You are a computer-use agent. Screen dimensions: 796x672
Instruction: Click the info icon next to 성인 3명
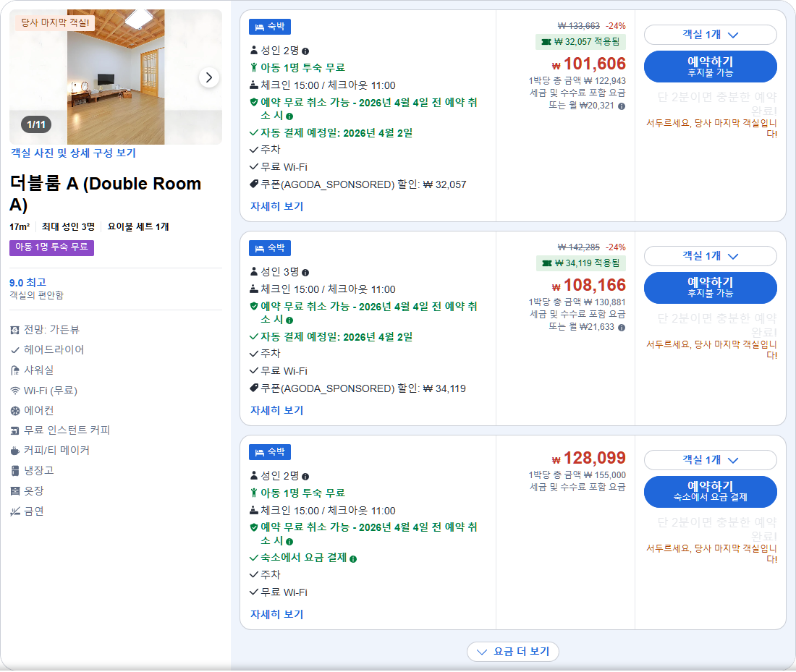coord(305,273)
